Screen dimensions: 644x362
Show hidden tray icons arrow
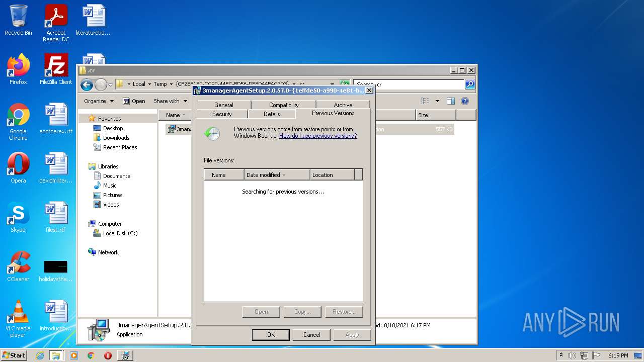click(x=561, y=355)
